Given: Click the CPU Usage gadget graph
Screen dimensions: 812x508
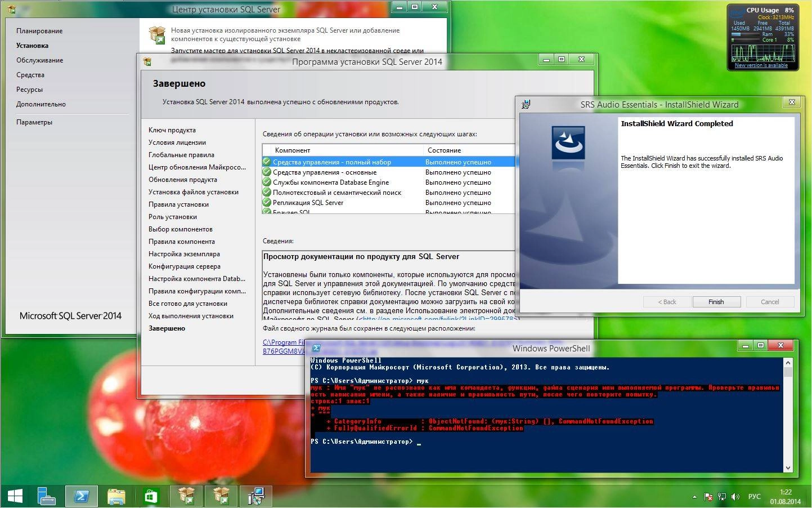Looking at the screenshot, I should point(764,52).
